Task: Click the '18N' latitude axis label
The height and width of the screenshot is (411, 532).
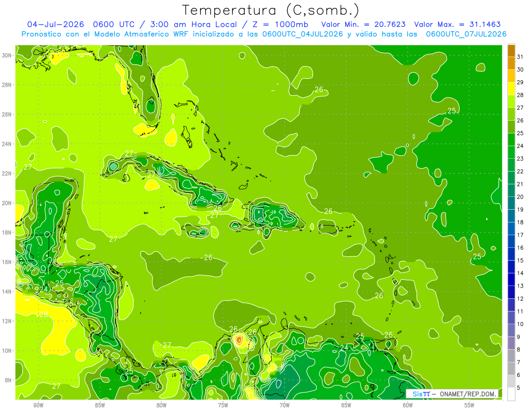Action: click(x=7, y=232)
